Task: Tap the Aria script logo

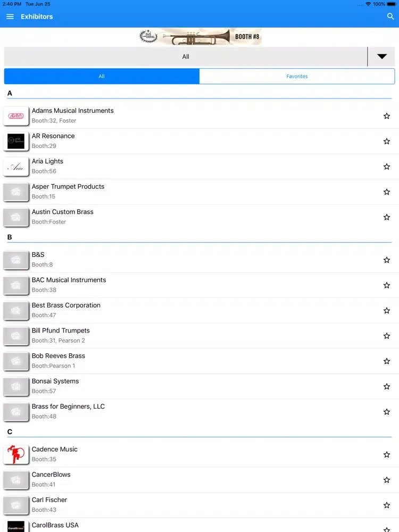Action: (16, 167)
